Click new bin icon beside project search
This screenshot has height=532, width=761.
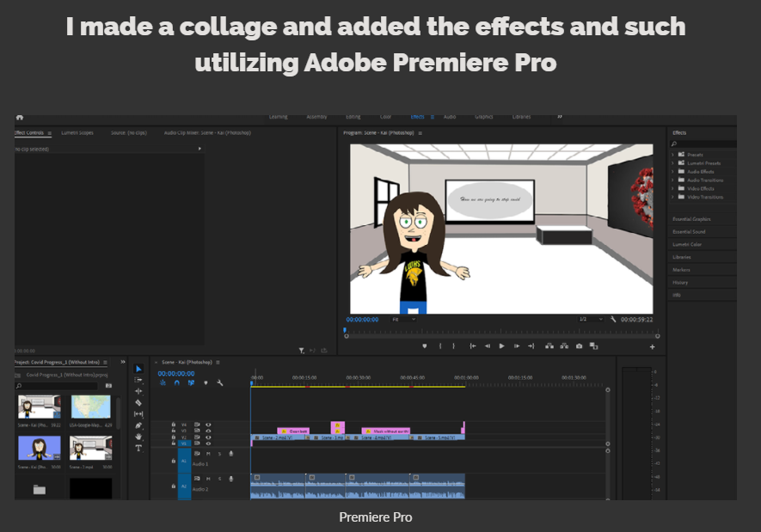pyautogui.click(x=108, y=386)
